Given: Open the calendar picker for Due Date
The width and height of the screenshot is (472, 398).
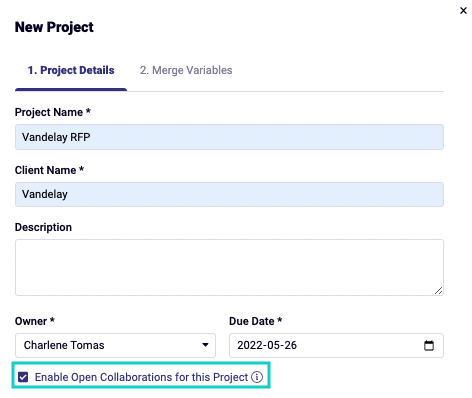Looking at the screenshot, I should (429, 345).
